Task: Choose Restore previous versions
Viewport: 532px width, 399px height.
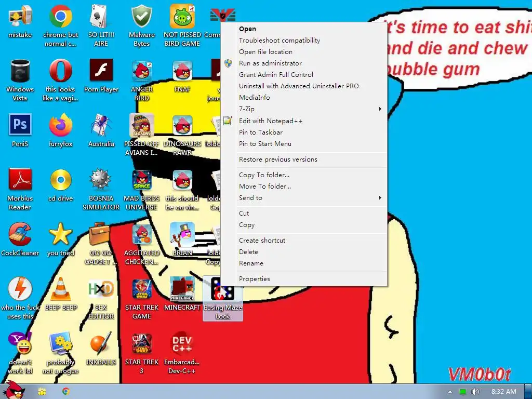Action: pos(303,159)
